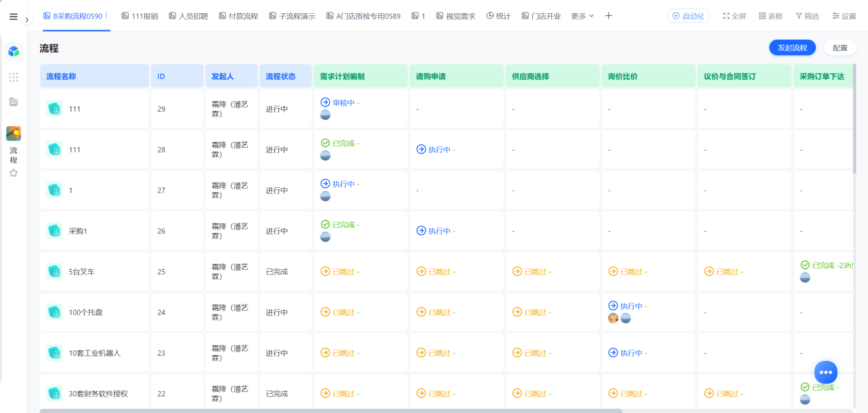Click the 已完成 flow status in row 25
The height and width of the screenshot is (413, 868).
point(277,272)
